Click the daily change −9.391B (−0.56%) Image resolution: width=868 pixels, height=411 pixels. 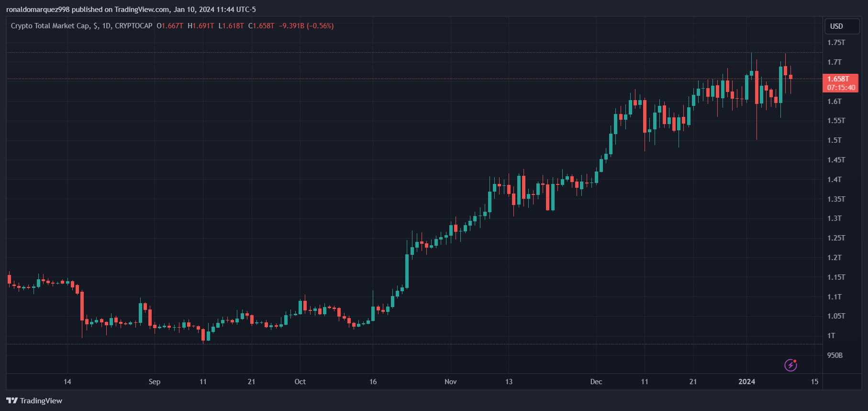point(306,26)
